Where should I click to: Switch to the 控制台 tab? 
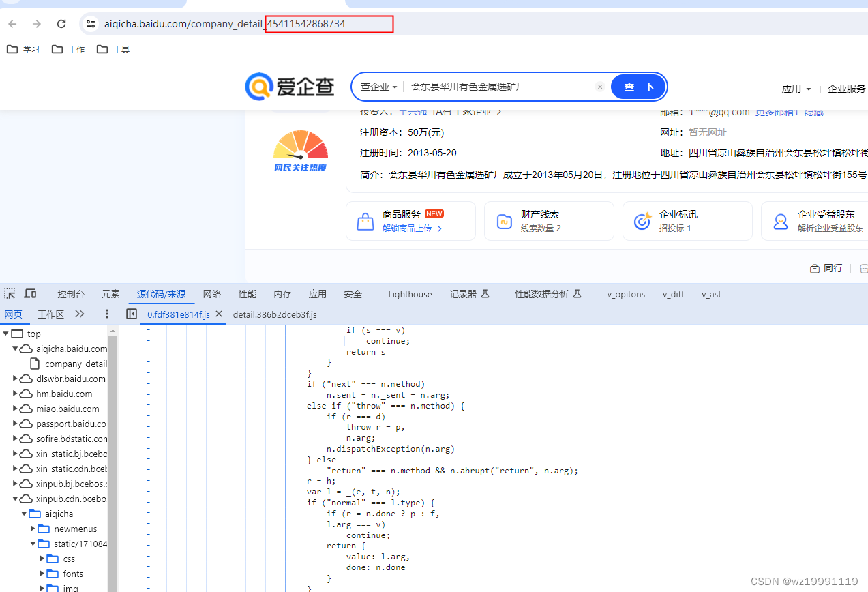71,294
